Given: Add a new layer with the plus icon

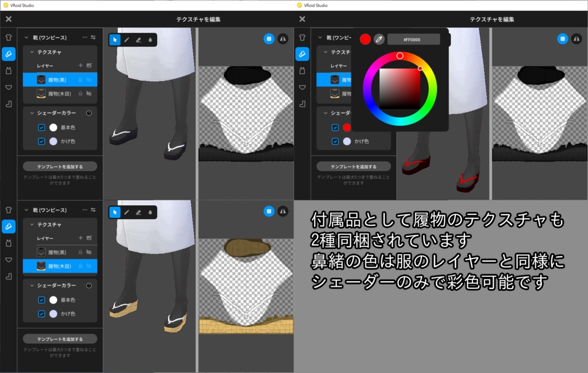Looking at the screenshot, I should click(x=80, y=65).
